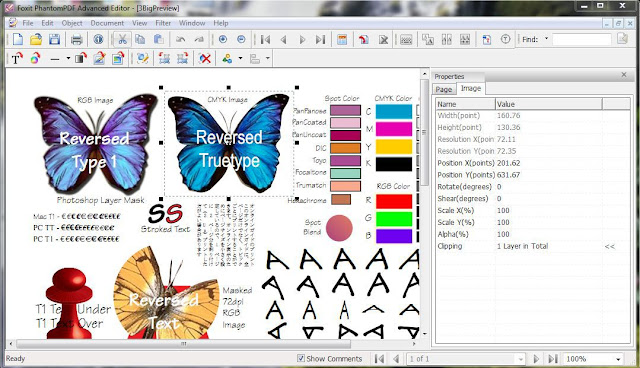Redo the last undone action
640x368 pixels.
click(x=199, y=40)
